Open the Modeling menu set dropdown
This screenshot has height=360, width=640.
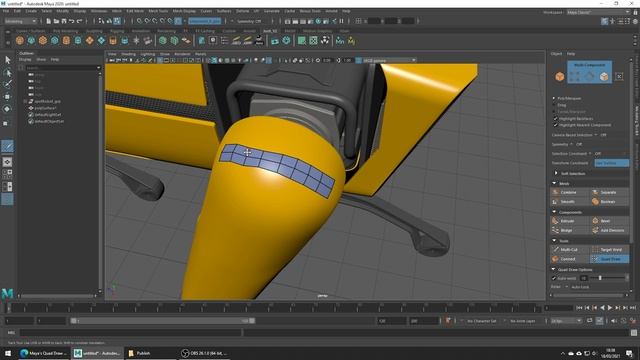point(20,21)
